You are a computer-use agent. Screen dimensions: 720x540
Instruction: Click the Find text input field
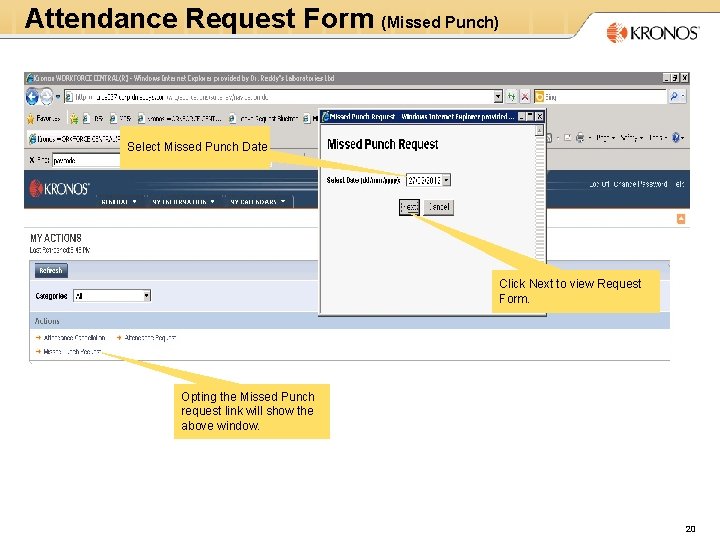(86, 160)
